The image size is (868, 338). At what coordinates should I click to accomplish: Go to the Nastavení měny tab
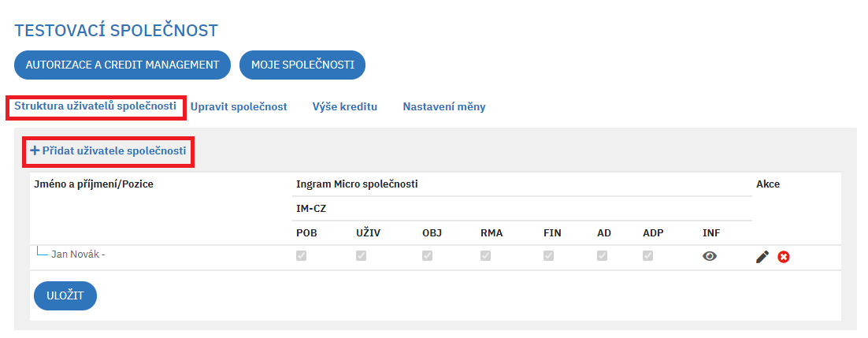pos(444,107)
